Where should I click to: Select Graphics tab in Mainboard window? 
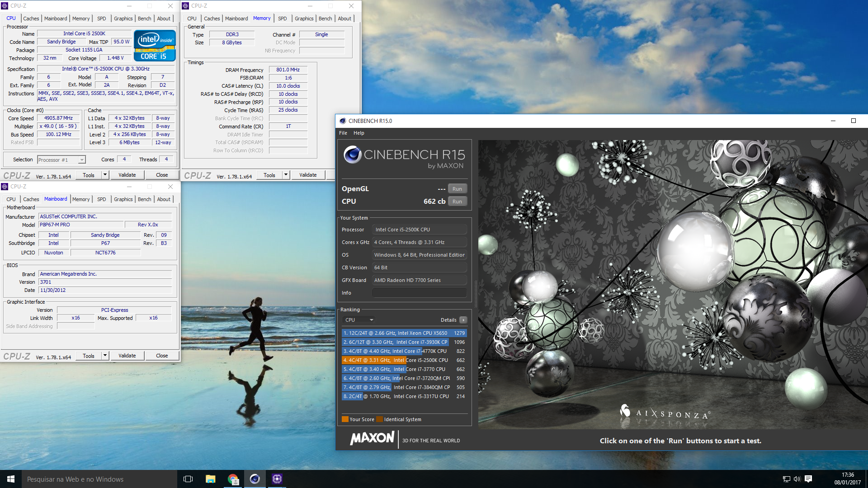point(123,199)
